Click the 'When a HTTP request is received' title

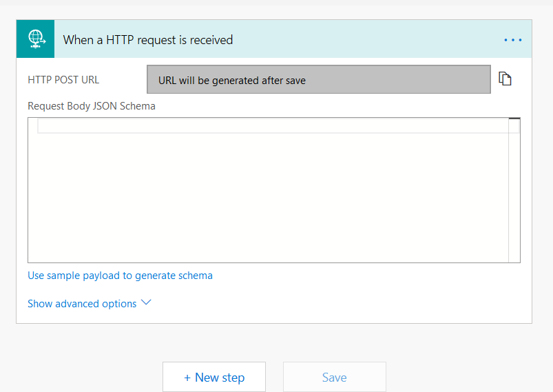[148, 40]
